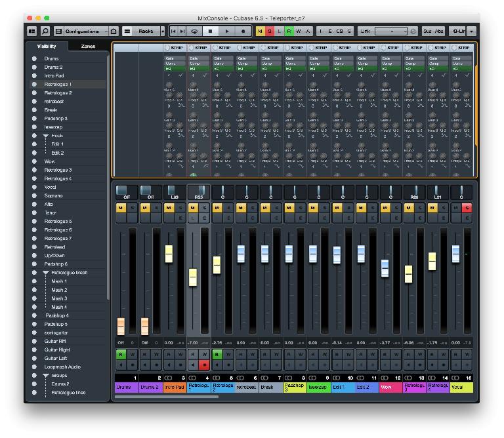Screen dimensions: 504x438
Task: Open the Racks dropdown arrow
Action: pos(163,31)
